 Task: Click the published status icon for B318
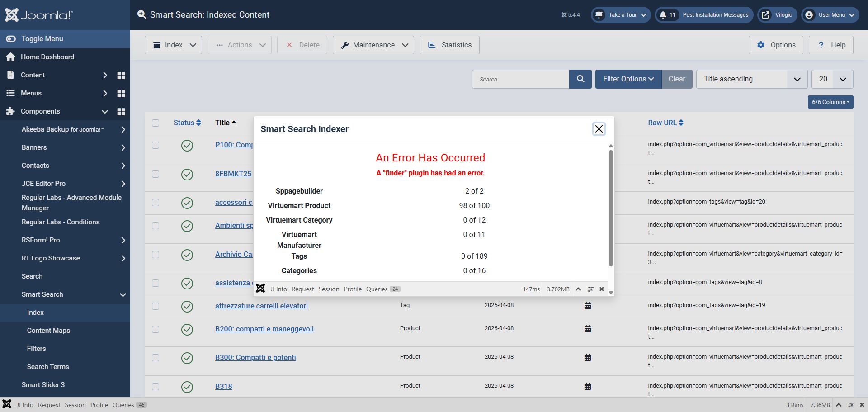point(187,387)
